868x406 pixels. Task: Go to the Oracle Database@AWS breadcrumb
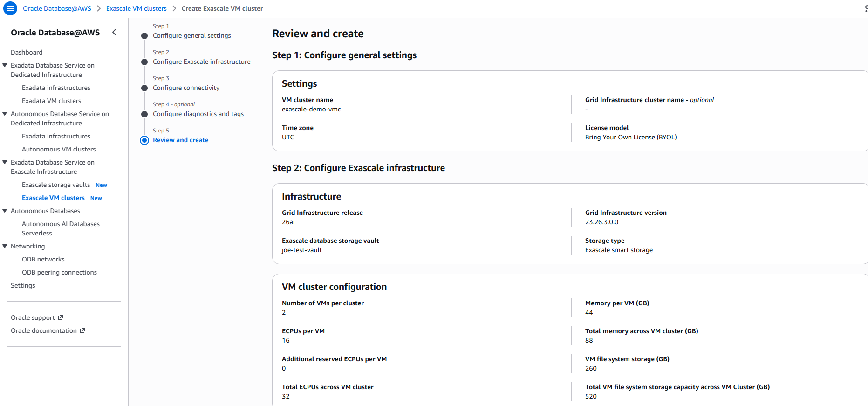click(x=57, y=8)
